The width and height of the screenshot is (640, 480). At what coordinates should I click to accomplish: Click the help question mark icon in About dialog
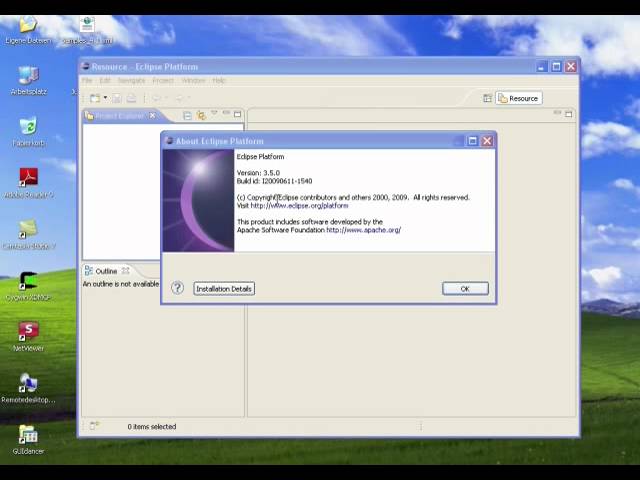pyautogui.click(x=178, y=288)
